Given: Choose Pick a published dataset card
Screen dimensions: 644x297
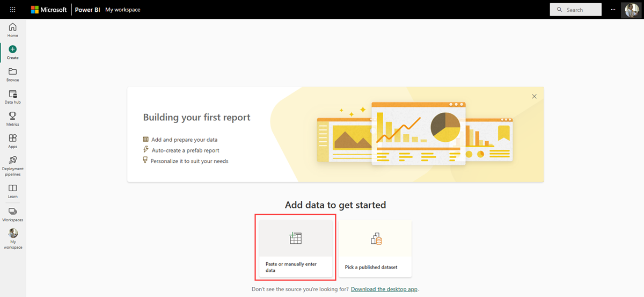Looking at the screenshot, I should point(375,249).
